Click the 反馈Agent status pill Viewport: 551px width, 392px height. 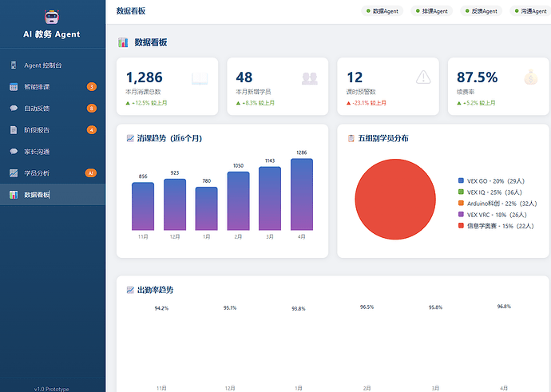point(481,11)
